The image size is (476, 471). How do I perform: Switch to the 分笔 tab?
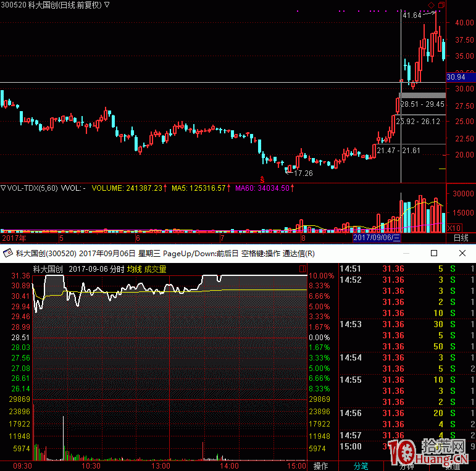pyautogui.click(x=361, y=466)
